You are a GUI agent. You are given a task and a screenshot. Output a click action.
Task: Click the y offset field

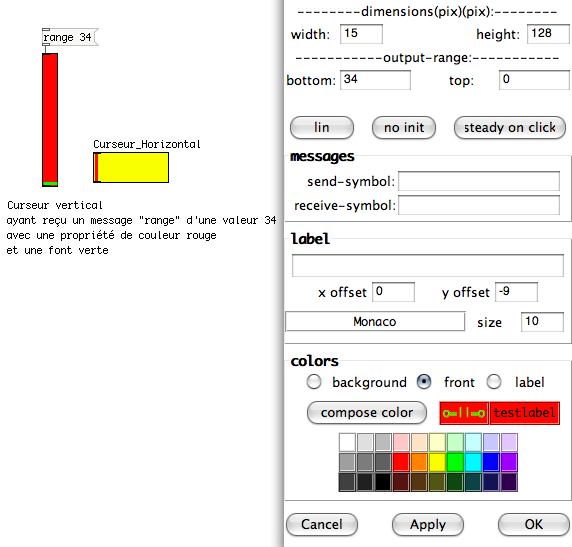pyautogui.click(x=516, y=292)
